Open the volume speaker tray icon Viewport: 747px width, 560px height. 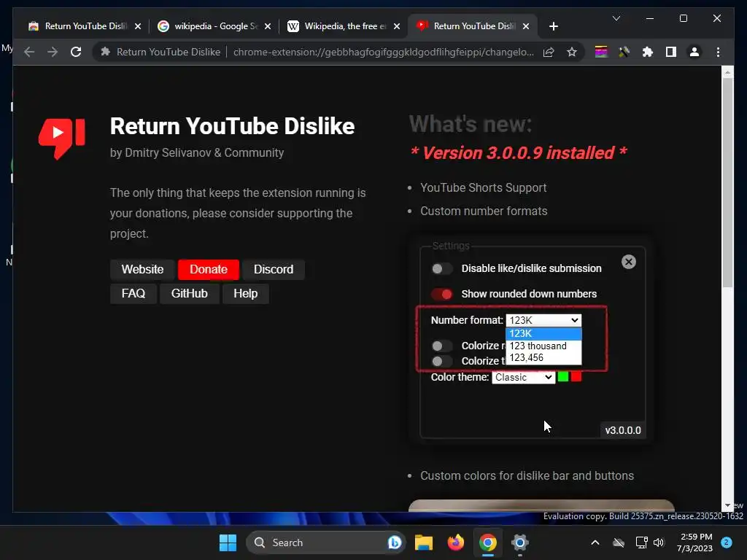[x=659, y=542]
